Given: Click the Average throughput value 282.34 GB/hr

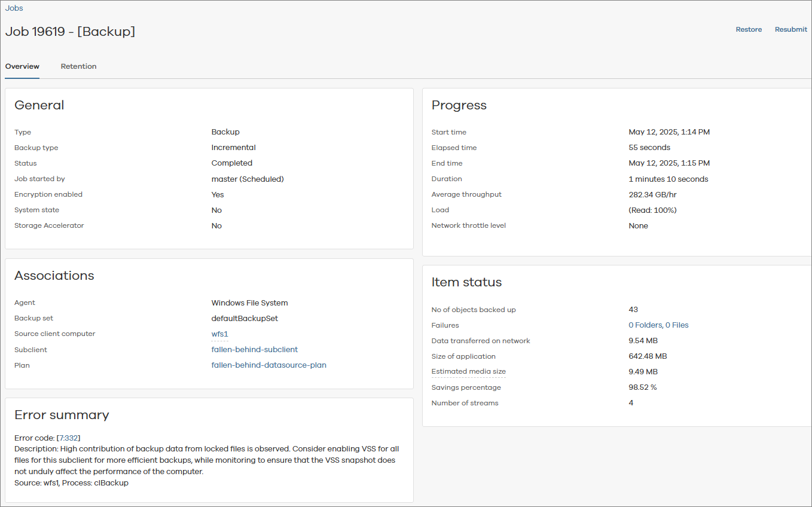Looking at the screenshot, I should point(654,194).
